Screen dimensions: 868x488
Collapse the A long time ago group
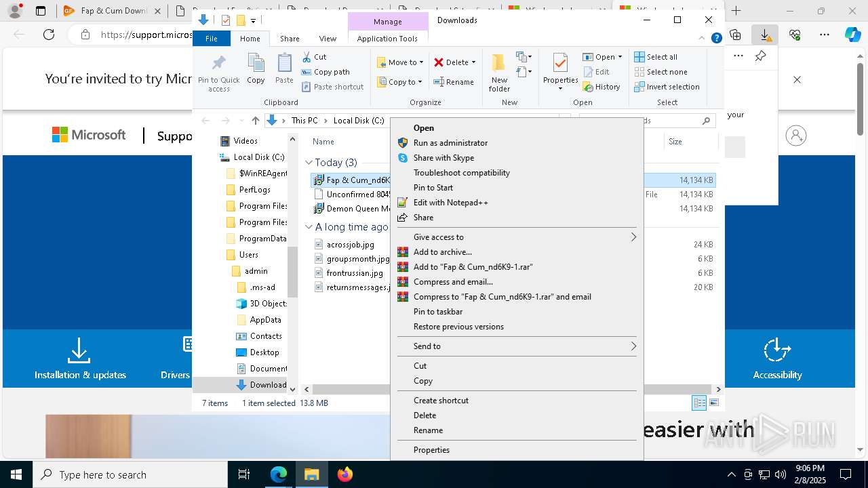309,227
